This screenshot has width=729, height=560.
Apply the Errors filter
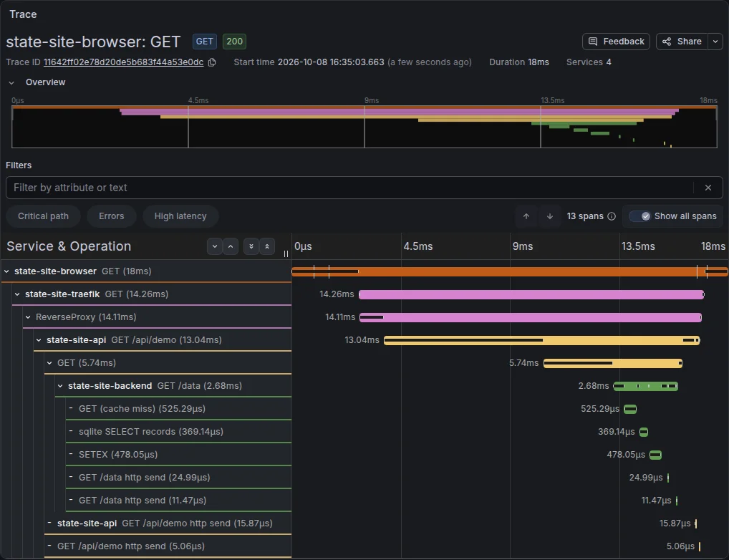click(112, 216)
